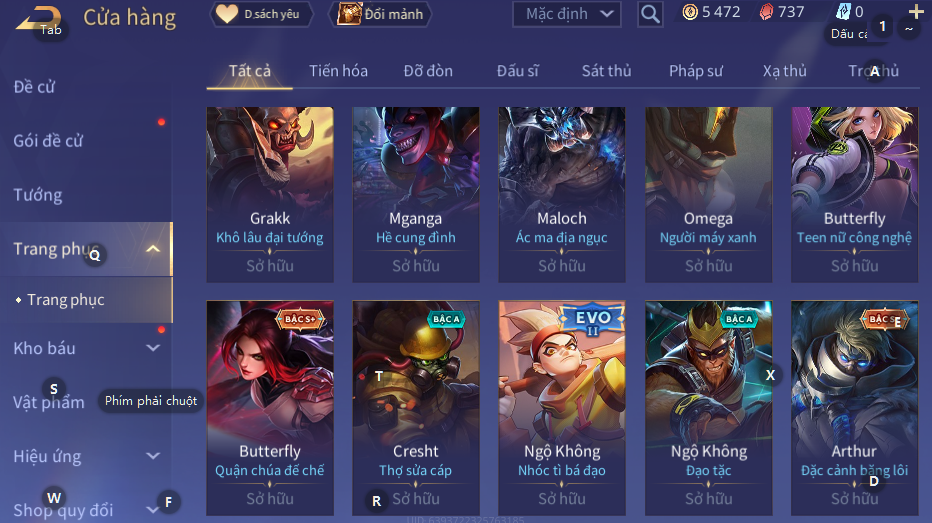Open the Maloch Ác ma địa ngục skin
This screenshot has height=523, width=932.
pos(562,194)
